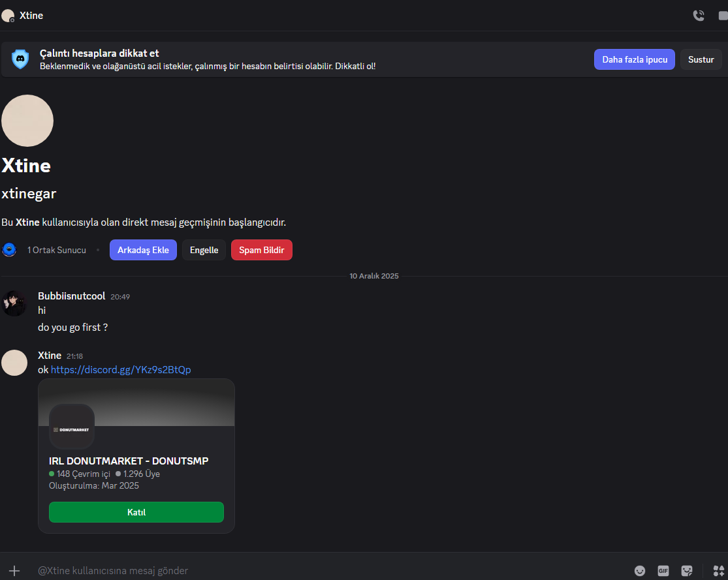
Task: Click Xtine username in message
Action: click(50, 356)
